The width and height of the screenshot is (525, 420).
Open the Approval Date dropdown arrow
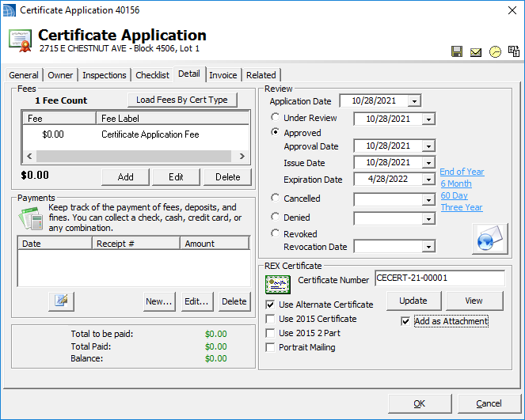[x=428, y=146]
